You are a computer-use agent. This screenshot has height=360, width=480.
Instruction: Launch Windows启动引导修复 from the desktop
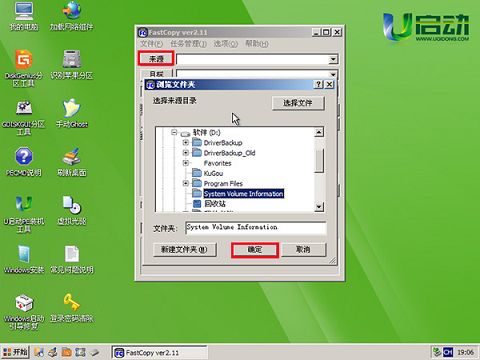pyautogui.click(x=24, y=312)
